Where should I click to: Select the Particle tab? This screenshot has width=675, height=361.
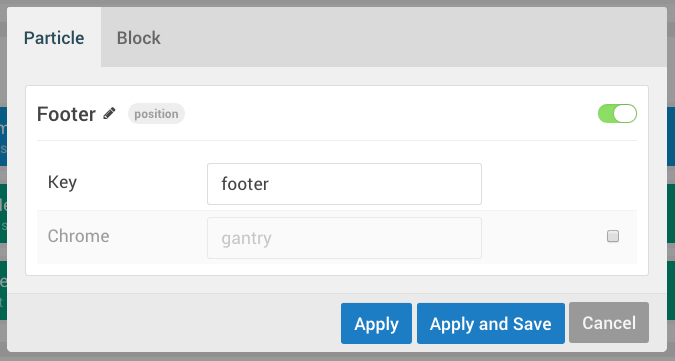[x=54, y=37]
